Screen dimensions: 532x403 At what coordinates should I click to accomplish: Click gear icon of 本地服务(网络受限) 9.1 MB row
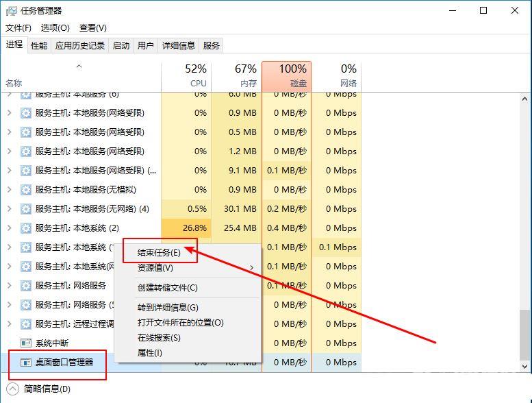tap(26, 171)
